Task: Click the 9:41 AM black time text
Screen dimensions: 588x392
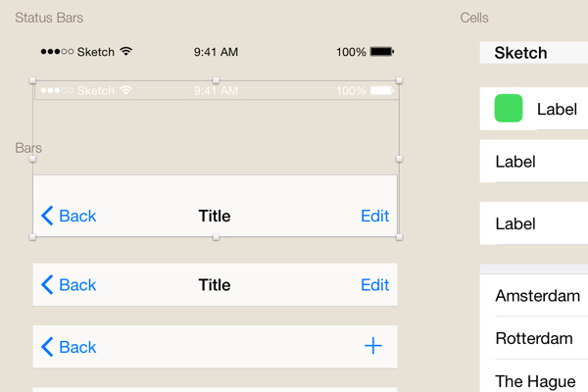Action: pyautogui.click(x=216, y=52)
